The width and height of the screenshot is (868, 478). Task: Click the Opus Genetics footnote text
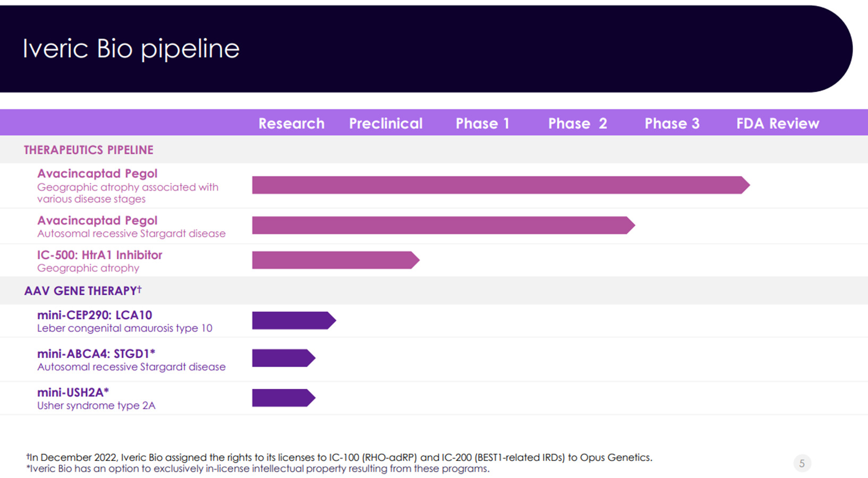[x=339, y=457]
